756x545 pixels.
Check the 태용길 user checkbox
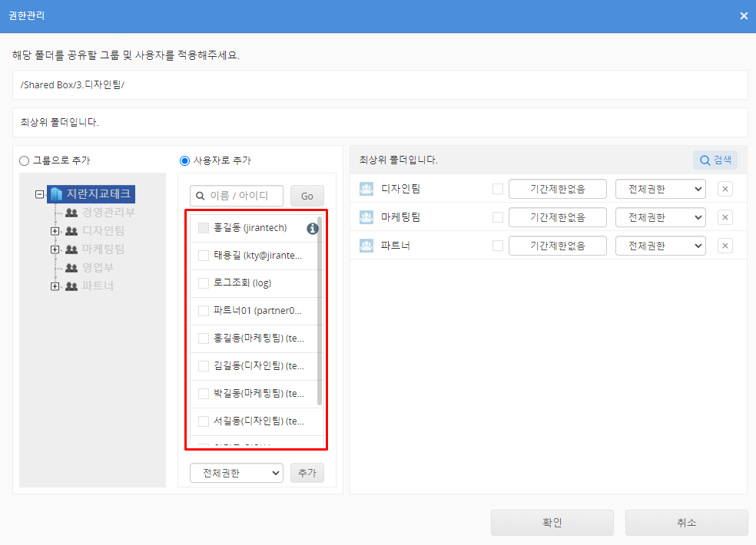tap(204, 256)
